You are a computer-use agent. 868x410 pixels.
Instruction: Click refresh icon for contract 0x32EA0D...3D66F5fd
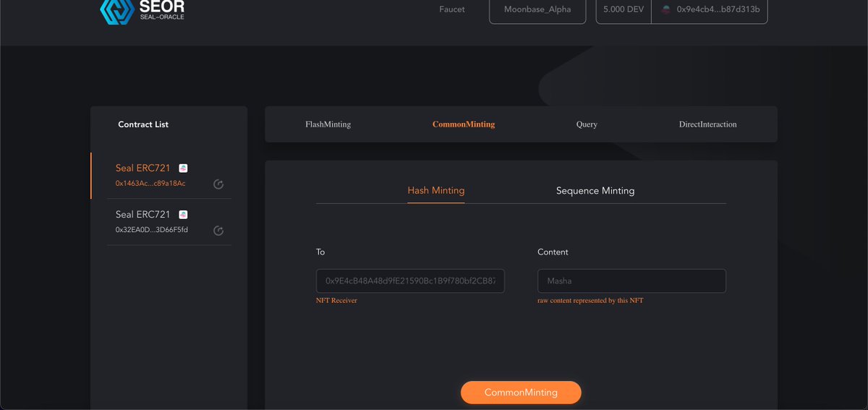point(218,231)
